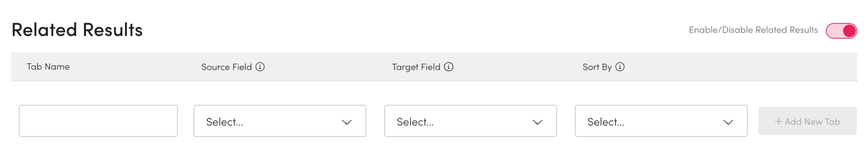The image size is (868, 152).
Task: Click the Source Field column header text
Action: click(226, 67)
